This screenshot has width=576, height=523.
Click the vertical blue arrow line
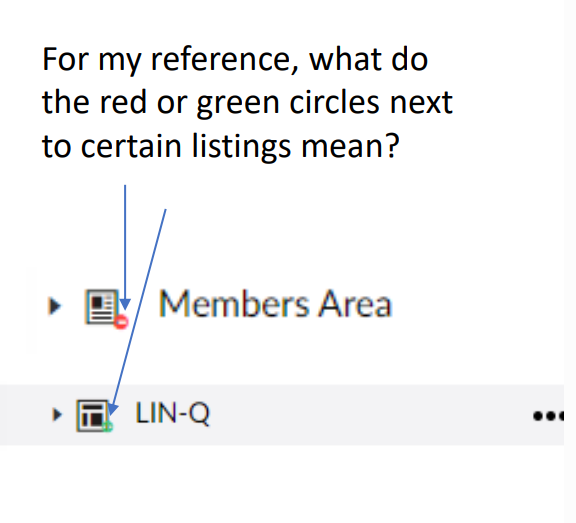pyautogui.click(x=125, y=242)
